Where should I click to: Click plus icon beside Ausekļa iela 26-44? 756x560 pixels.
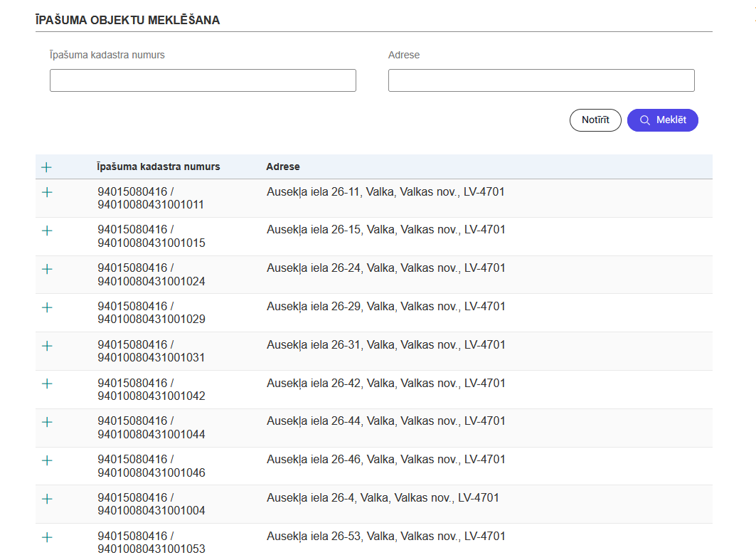pyautogui.click(x=47, y=422)
